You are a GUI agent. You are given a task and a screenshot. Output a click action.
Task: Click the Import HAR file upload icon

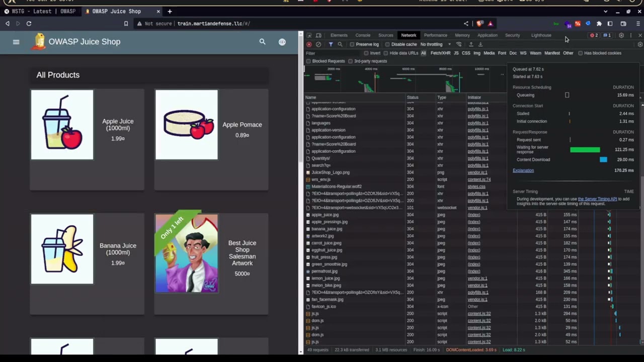tap(471, 44)
